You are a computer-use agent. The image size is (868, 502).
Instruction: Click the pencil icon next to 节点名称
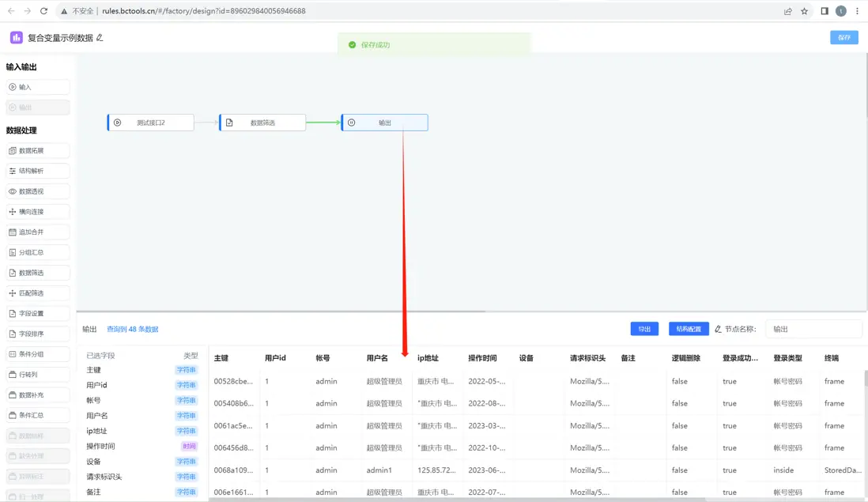pos(718,329)
